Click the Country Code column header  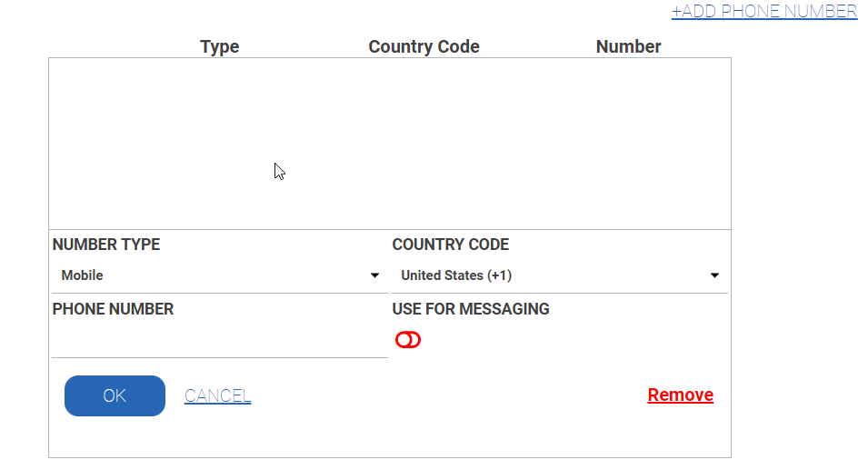click(424, 46)
